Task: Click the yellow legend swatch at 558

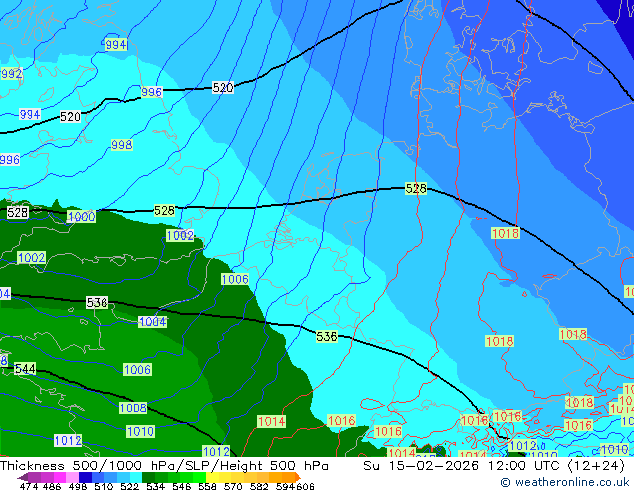Action: click(212, 477)
